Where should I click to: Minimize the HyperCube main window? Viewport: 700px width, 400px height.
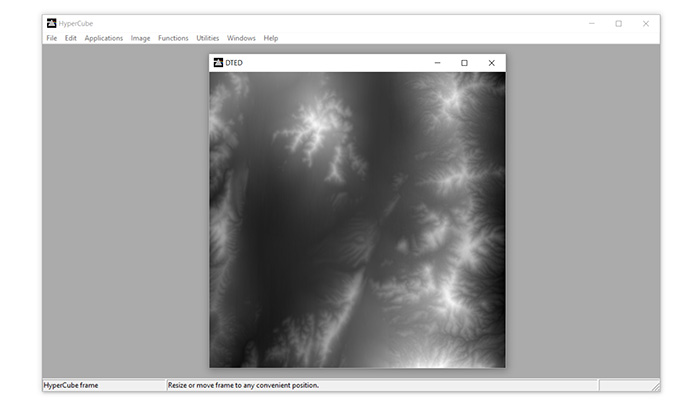[591, 23]
